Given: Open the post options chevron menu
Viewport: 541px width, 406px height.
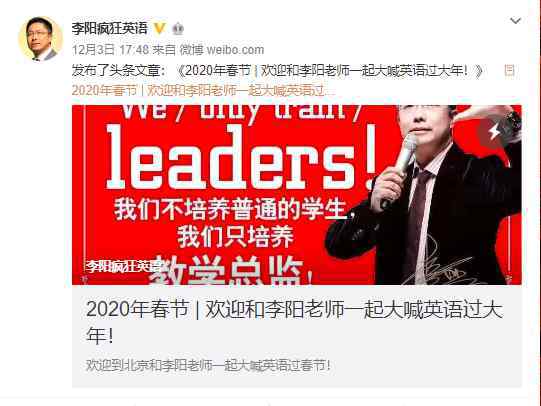Looking at the screenshot, I should (515, 21).
